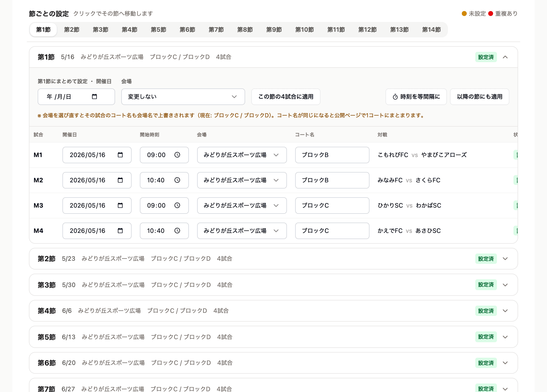Open calendar picker for M4 date

point(120,231)
